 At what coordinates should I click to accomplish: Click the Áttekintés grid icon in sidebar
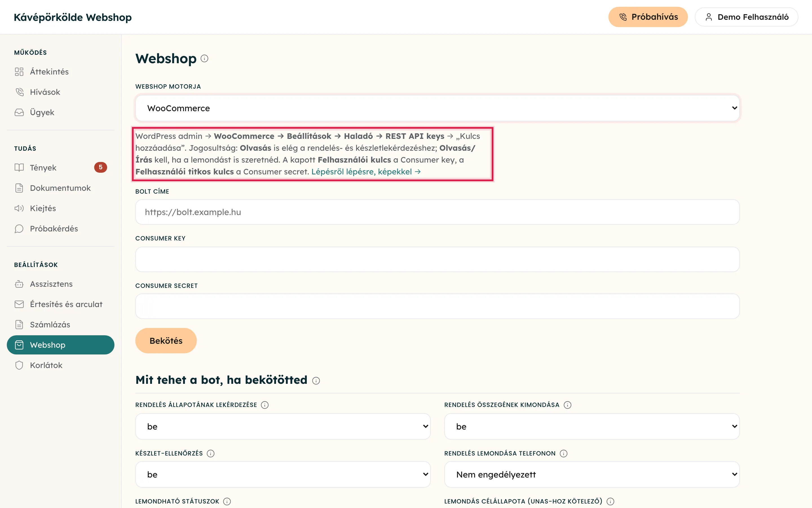19,72
